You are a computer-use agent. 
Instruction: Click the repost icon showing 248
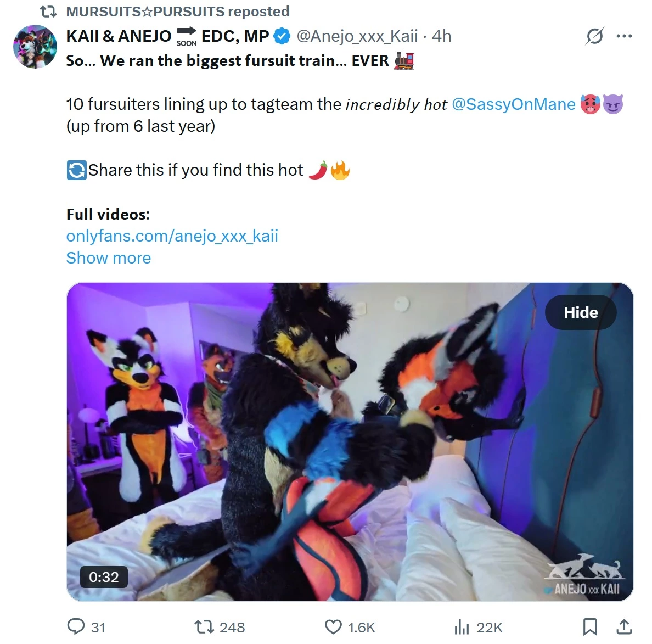coord(204,626)
